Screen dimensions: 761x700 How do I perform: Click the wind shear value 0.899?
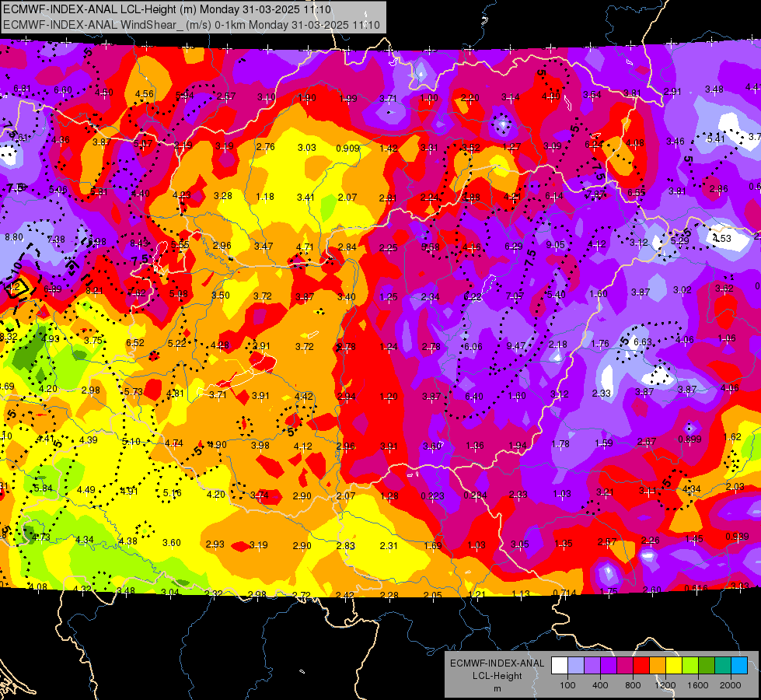click(x=689, y=439)
